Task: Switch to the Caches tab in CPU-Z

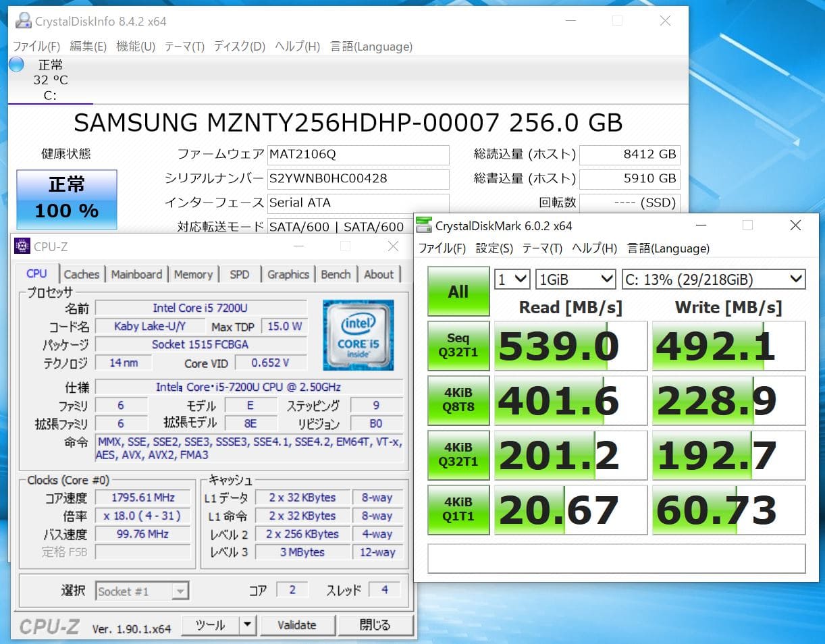Action: click(82, 274)
